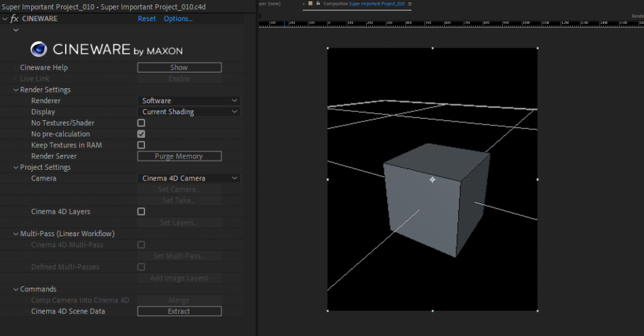Collapse the chevron above the CINEWARE logo
The image size is (644, 336).
click(x=16, y=30)
